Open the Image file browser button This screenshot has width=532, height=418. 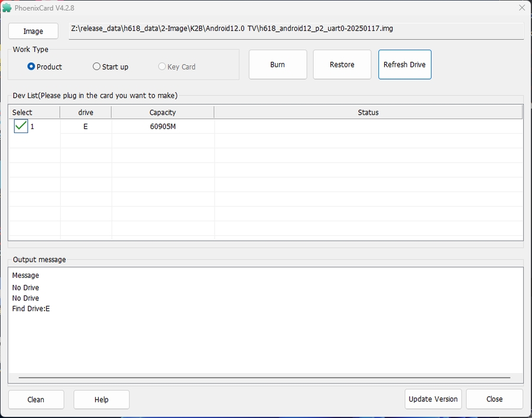[33, 31]
